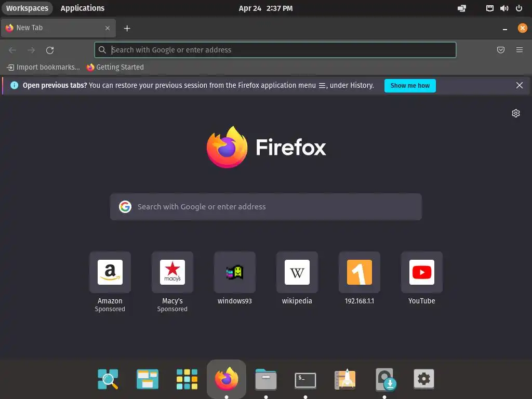Click the Firefox icon in dock
532x399 pixels.
click(227, 378)
